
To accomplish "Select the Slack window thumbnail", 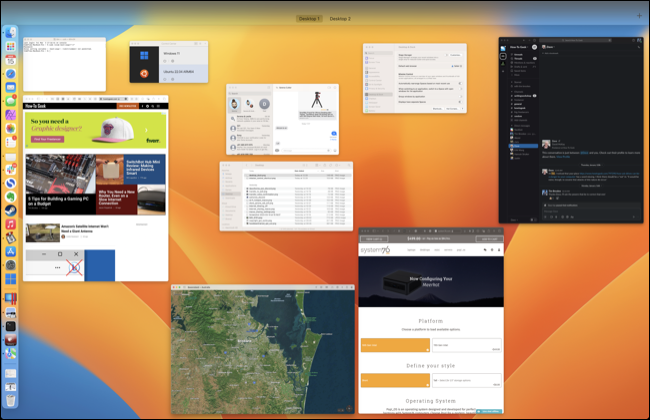I will 571,130.
